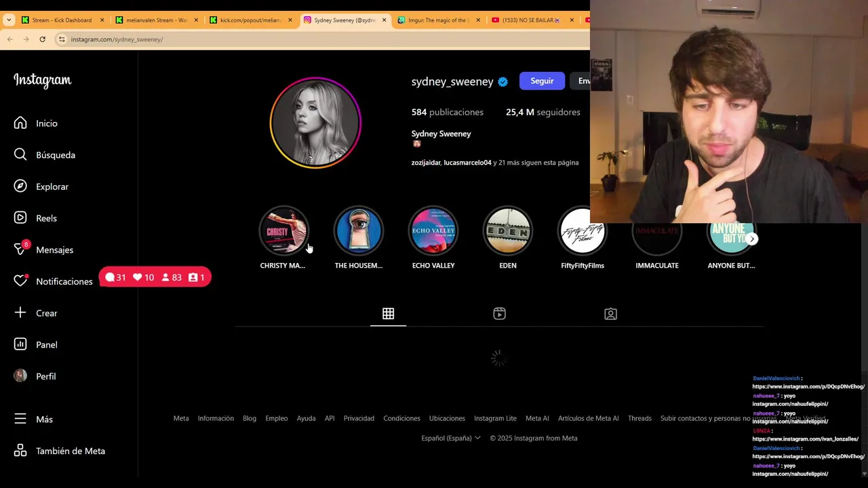Viewport: 868px width, 488px height.
Task: Open the profile picture story
Action: click(x=315, y=123)
